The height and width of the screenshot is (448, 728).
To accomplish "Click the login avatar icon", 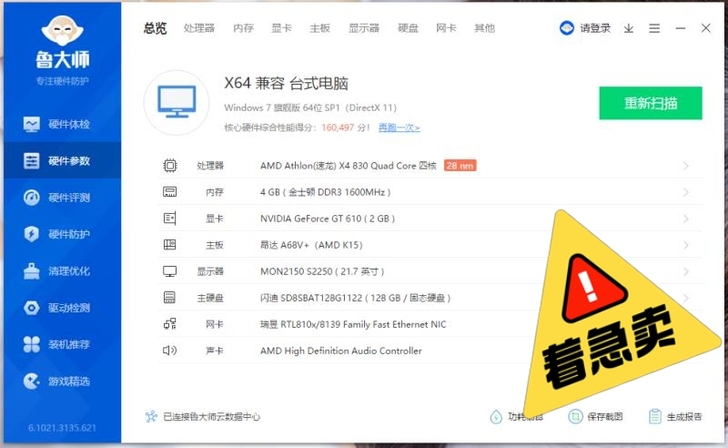I will point(567,28).
